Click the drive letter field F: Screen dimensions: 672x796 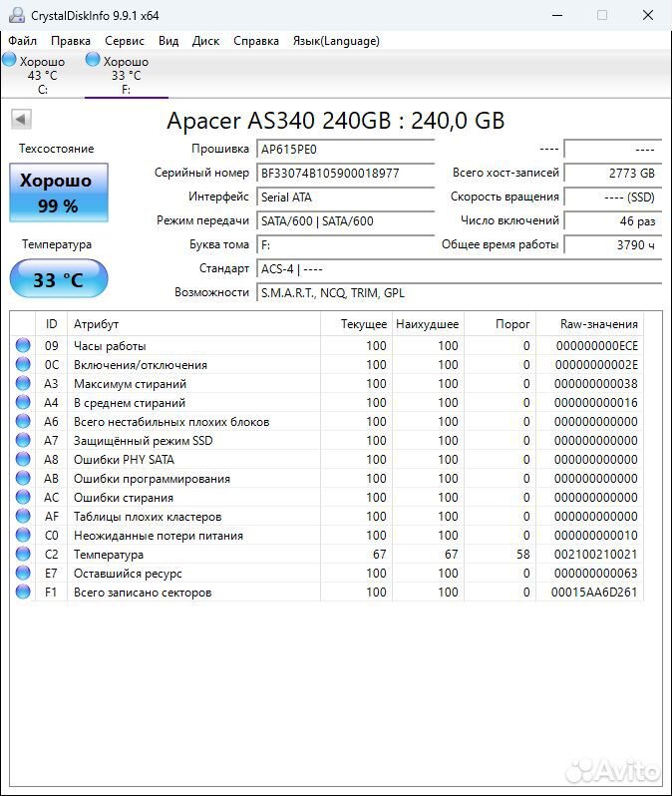[346, 245]
